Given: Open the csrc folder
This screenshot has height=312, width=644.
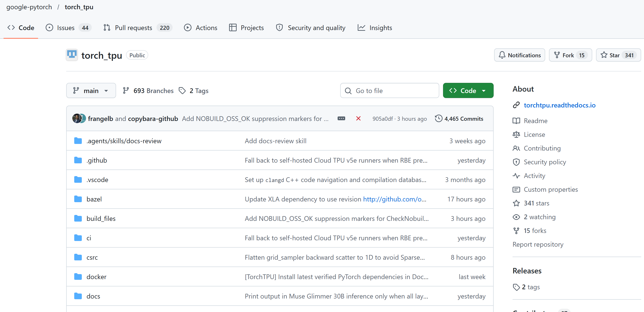Looking at the screenshot, I should [92, 257].
